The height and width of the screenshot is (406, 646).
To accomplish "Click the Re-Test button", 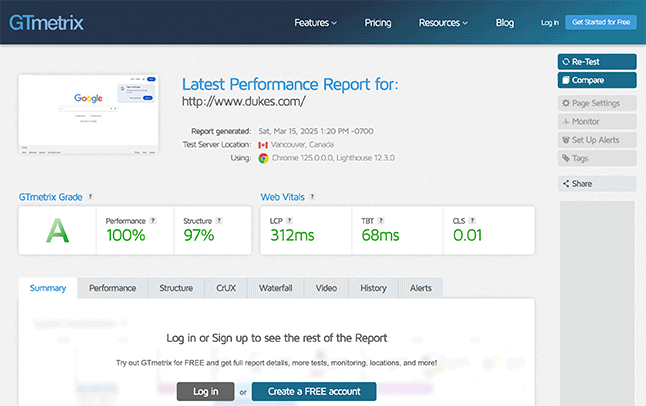I will pyautogui.click(x=597, y=62).
